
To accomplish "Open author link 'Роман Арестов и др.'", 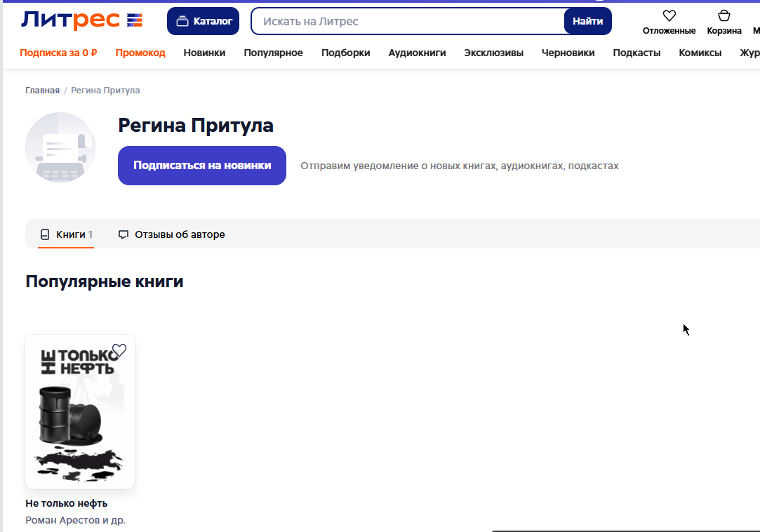I will 75,520.
